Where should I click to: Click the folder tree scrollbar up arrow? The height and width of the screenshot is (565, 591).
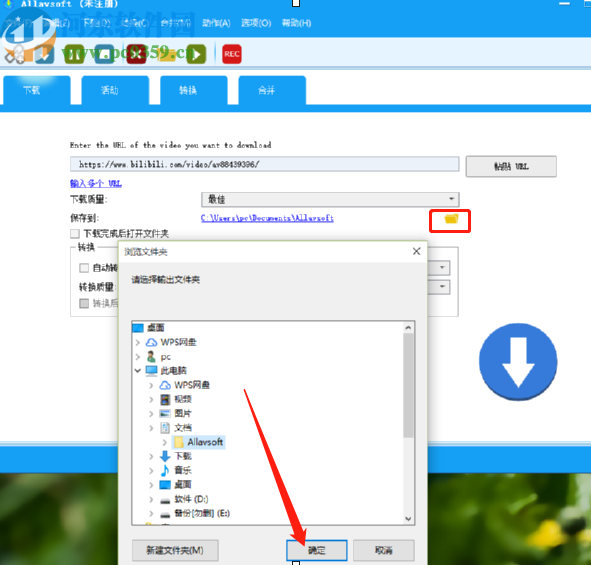408,328
